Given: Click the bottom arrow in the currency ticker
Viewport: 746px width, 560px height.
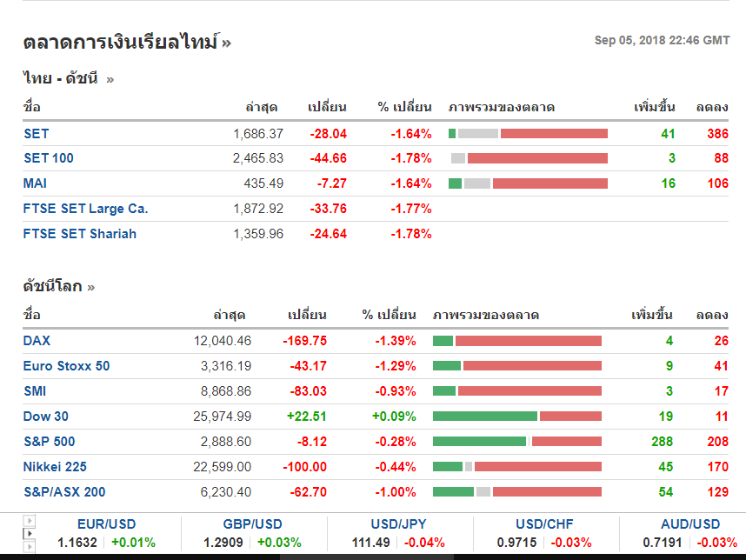Looking at the screenshot, I should tap(29, 544).
